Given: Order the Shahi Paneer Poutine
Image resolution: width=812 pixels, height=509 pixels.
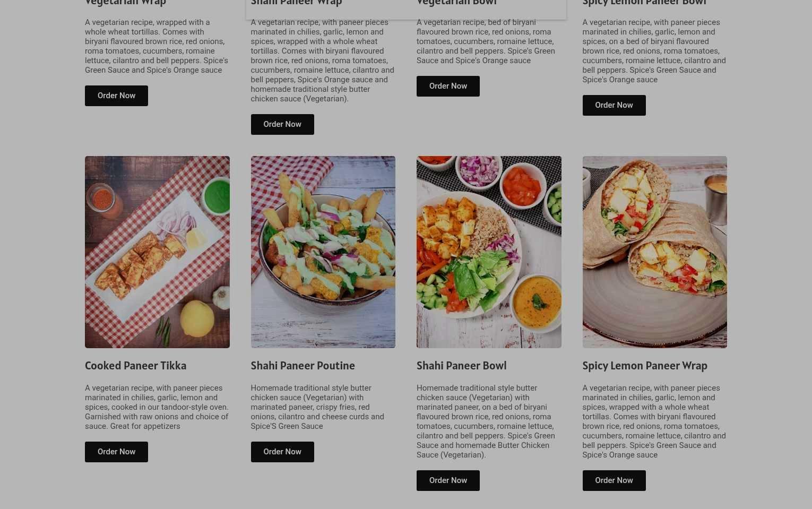Looking at the screenshot, I should 282,452.
